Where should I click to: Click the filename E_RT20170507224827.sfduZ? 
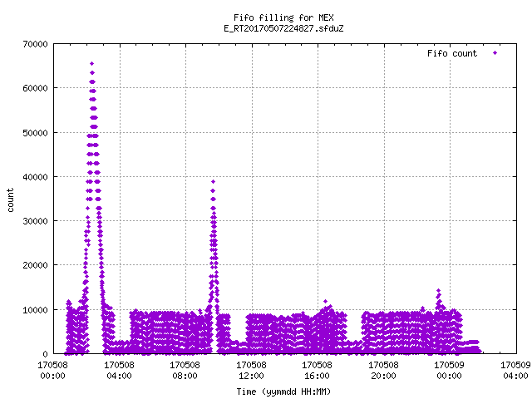coord(283,28)
